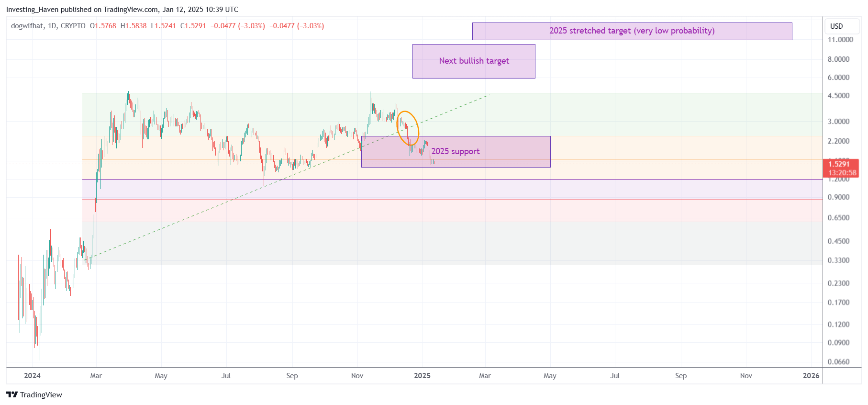
Task: Click the close value C1.5291
Action: pos(193,26)
